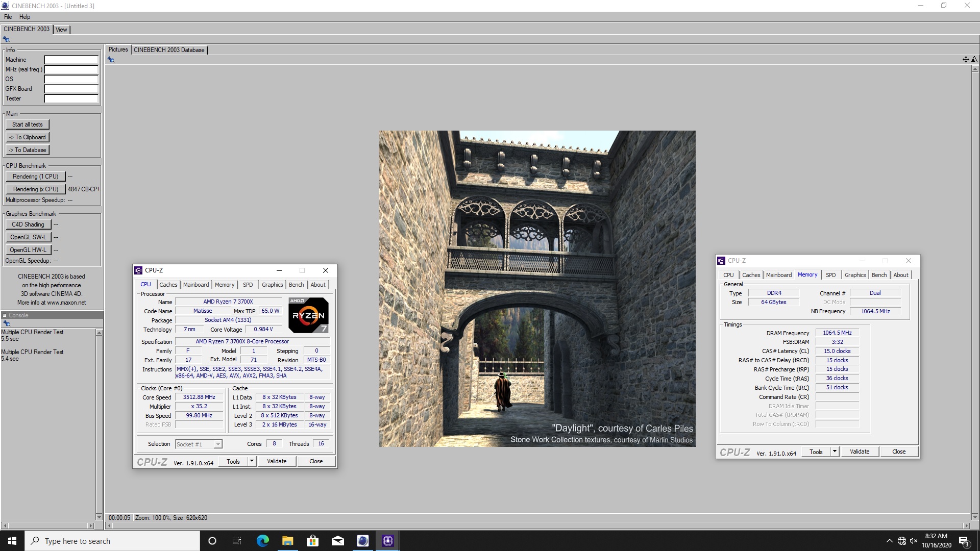Screen dimensions: 980x551
Task: Open network settings tray icon
Action: pos(901,541)
